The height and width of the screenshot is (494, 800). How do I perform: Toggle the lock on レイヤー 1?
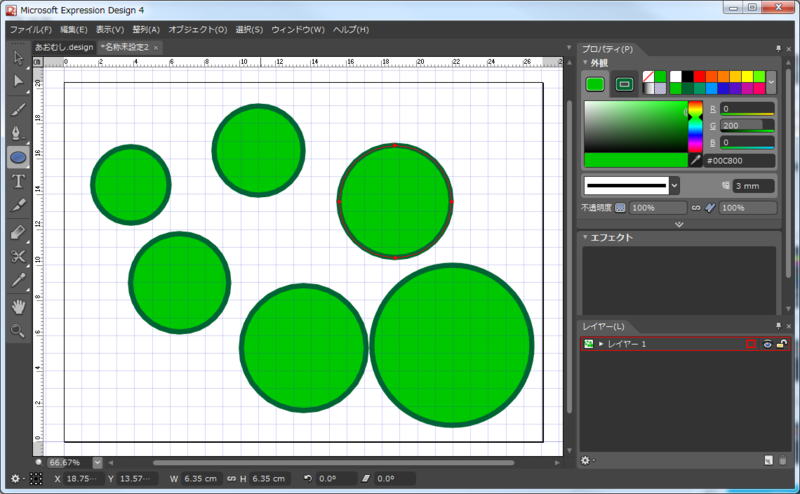(x=782, y=344)
